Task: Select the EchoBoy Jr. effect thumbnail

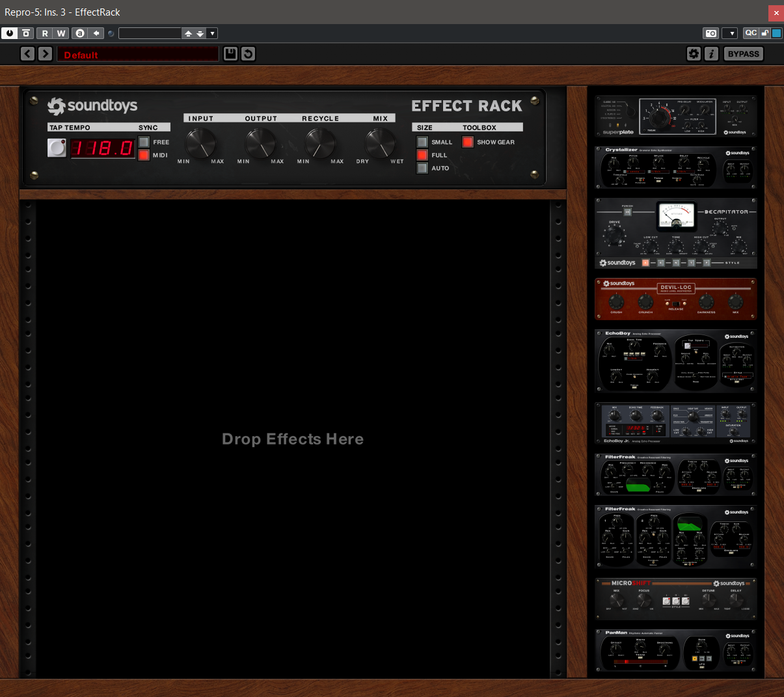Action: pos(676,424)
